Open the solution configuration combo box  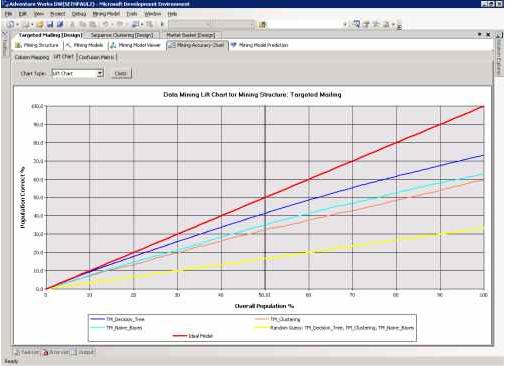(211, 24)
